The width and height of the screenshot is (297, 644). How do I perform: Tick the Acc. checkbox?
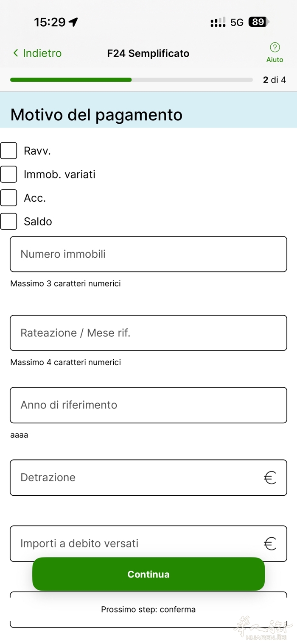click(x=8, y=198)
